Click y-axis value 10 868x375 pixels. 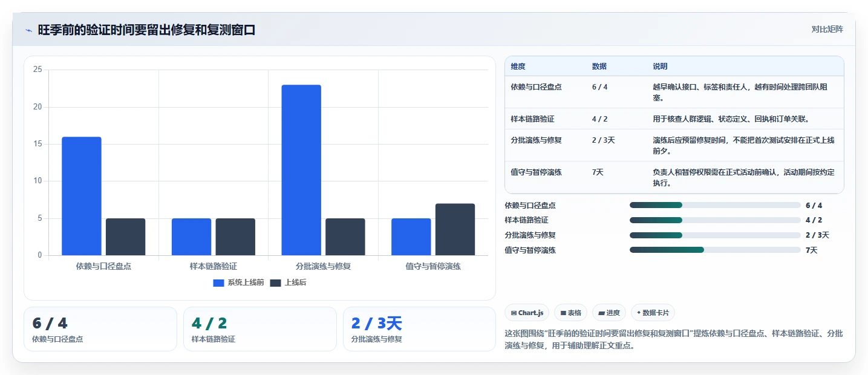pyautogui.click(x=38, y=181)
